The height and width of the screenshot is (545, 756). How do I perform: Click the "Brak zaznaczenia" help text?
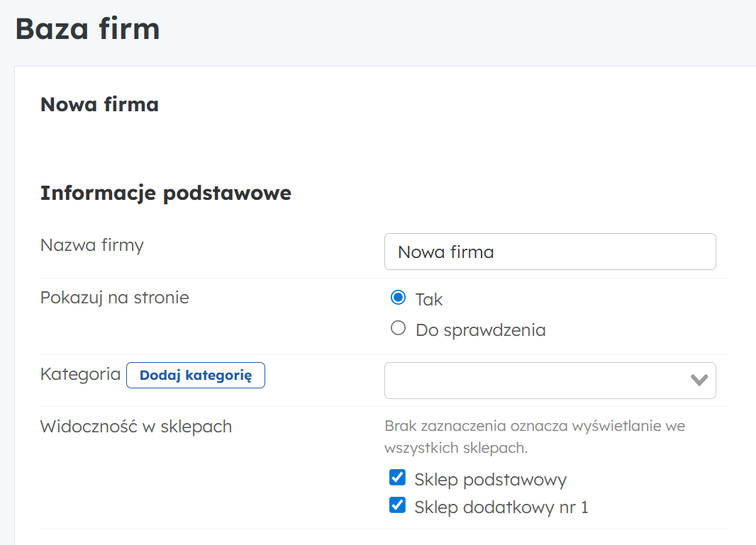click(x=534, y=437)
